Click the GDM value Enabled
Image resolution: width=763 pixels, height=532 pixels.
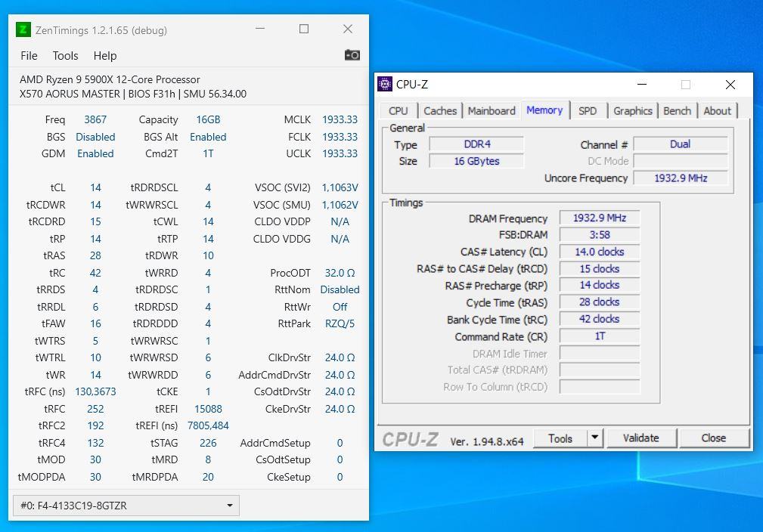95,153
